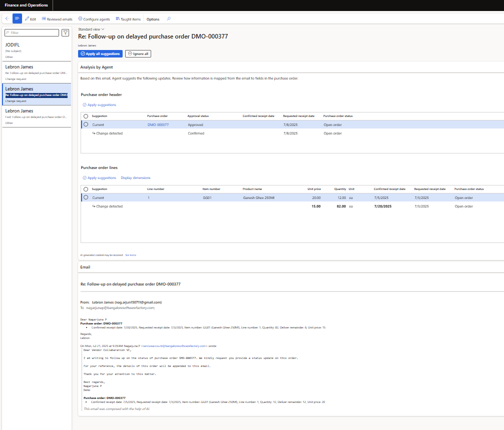Select the Current row radio in lines grid
This screenshot has width=504, height=430.
(86, 197)
